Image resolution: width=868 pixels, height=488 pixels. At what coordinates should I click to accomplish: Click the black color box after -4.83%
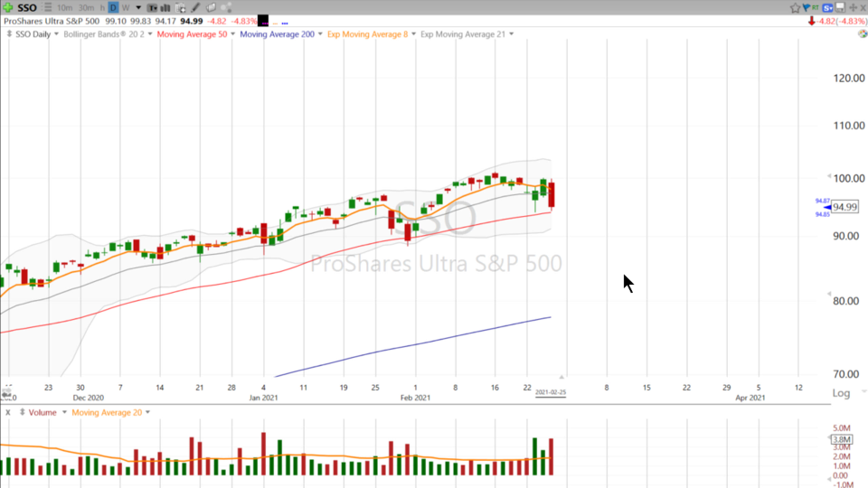(263, 21)
